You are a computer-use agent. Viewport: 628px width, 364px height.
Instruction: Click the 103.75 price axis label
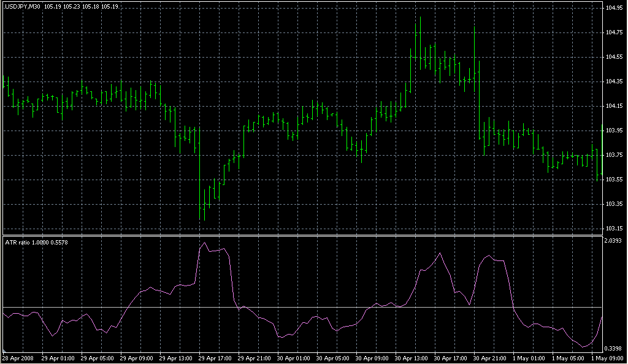click(x=615, y=155)
